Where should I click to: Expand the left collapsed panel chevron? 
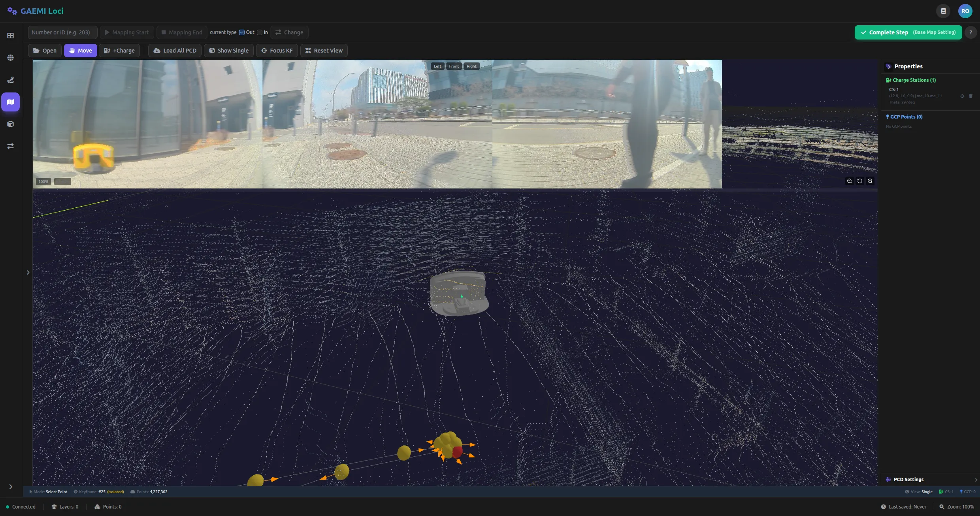click(x=28, y=273)
